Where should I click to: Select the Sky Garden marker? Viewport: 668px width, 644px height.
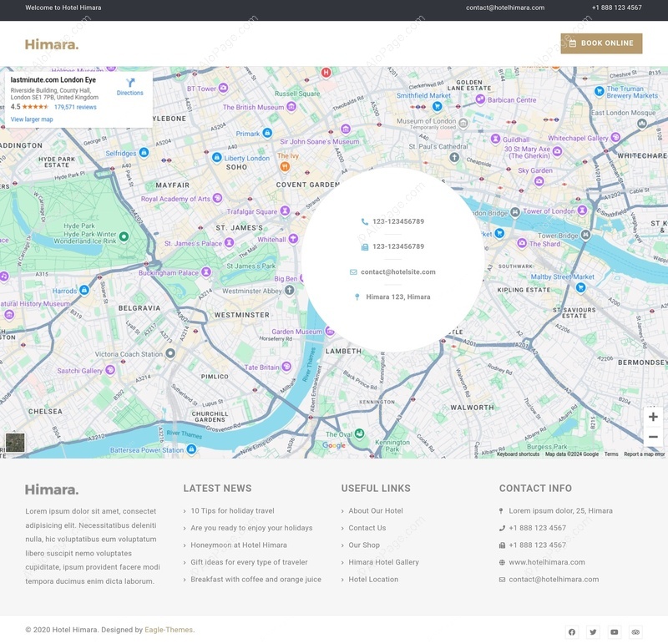tap(539, 181)
